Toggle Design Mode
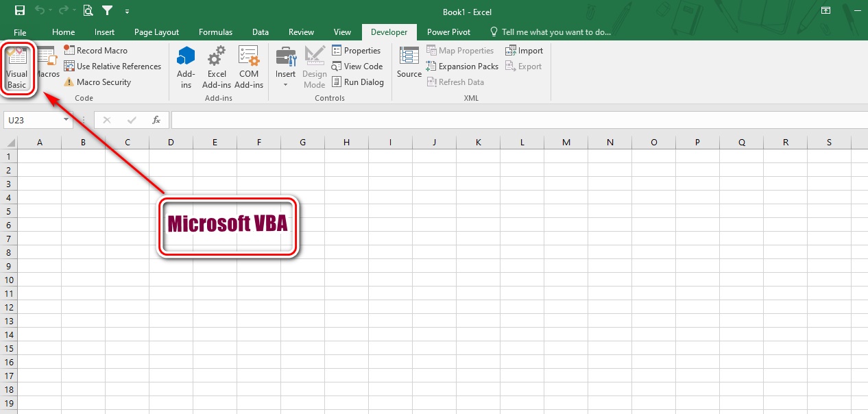Image resolution: width=868 pixels, height=414 pixels. click(315, 68)
